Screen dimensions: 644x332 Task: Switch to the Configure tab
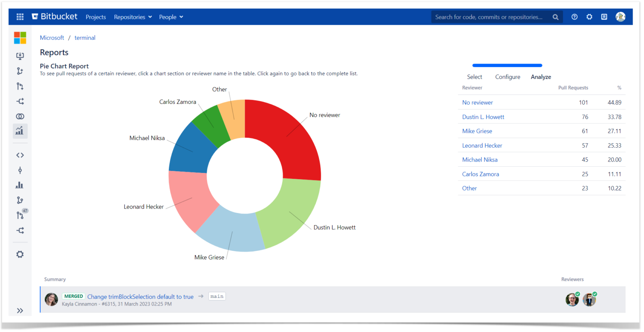coord(507,77)
